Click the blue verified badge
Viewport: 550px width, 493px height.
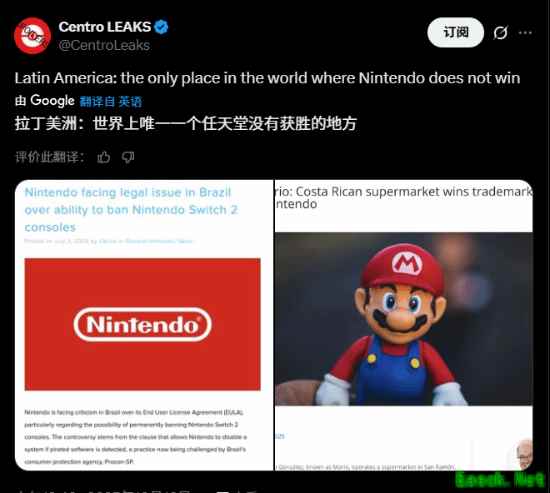pyautogui.click(x=161, y=27)
